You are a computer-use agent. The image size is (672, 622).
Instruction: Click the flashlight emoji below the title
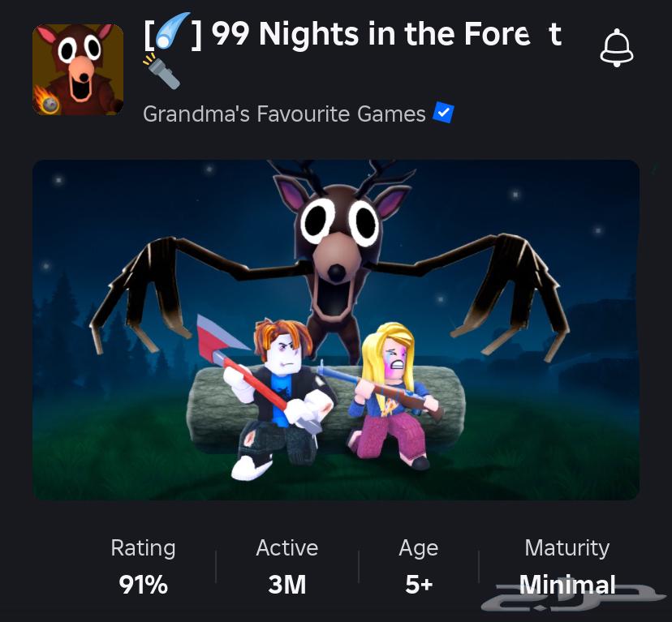point(162,71)
